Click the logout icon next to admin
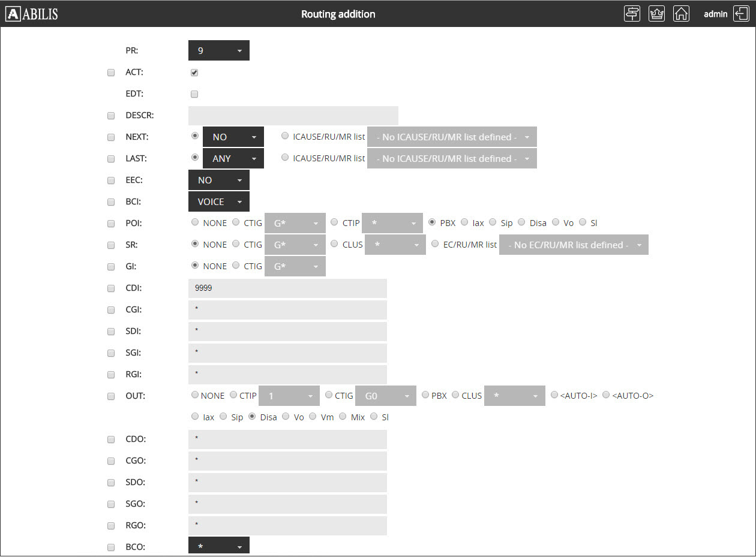Viewport: 756px width, 557px height. tap(740, 14)
